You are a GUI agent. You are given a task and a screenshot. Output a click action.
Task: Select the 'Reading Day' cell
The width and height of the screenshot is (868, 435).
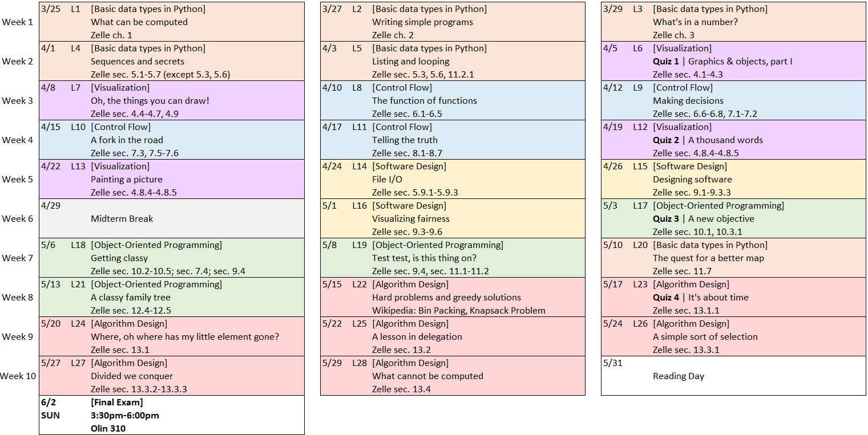tap(678, 376)
